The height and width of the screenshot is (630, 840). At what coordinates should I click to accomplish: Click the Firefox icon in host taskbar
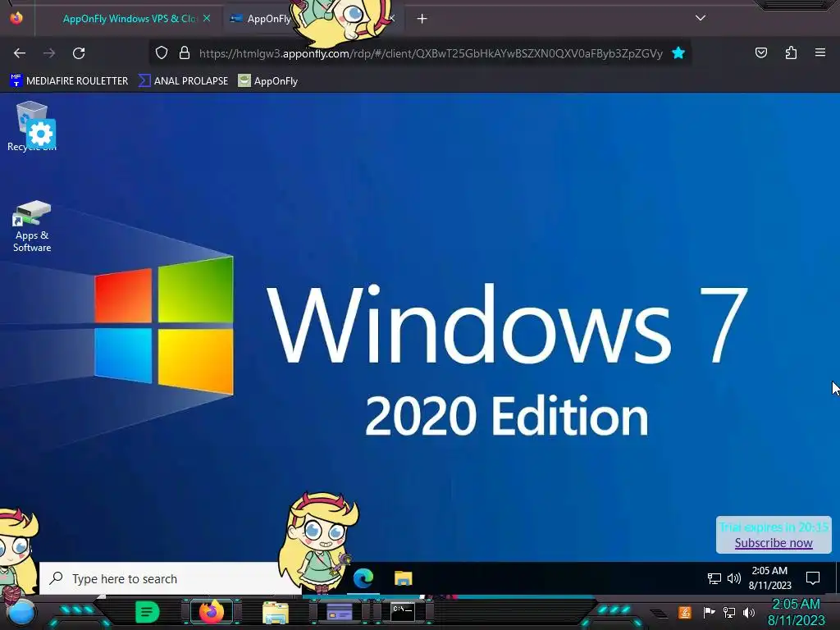pyautogui.click(x=211, y=612)
